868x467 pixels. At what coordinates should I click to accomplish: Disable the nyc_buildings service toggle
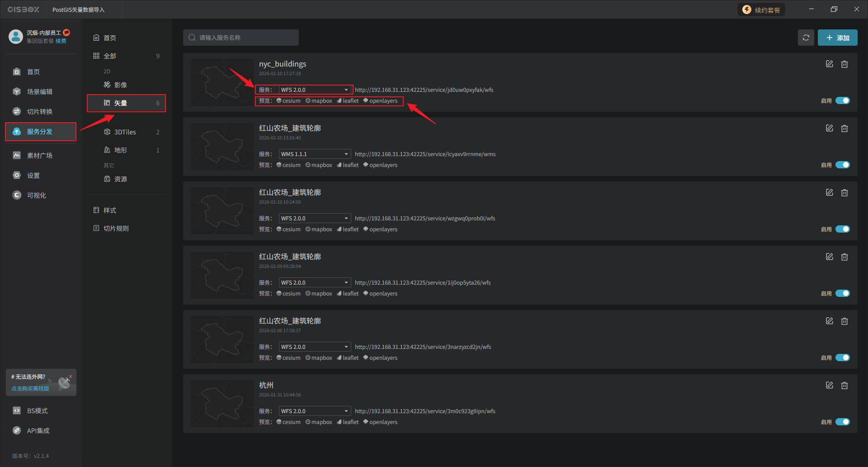[842, 101]
